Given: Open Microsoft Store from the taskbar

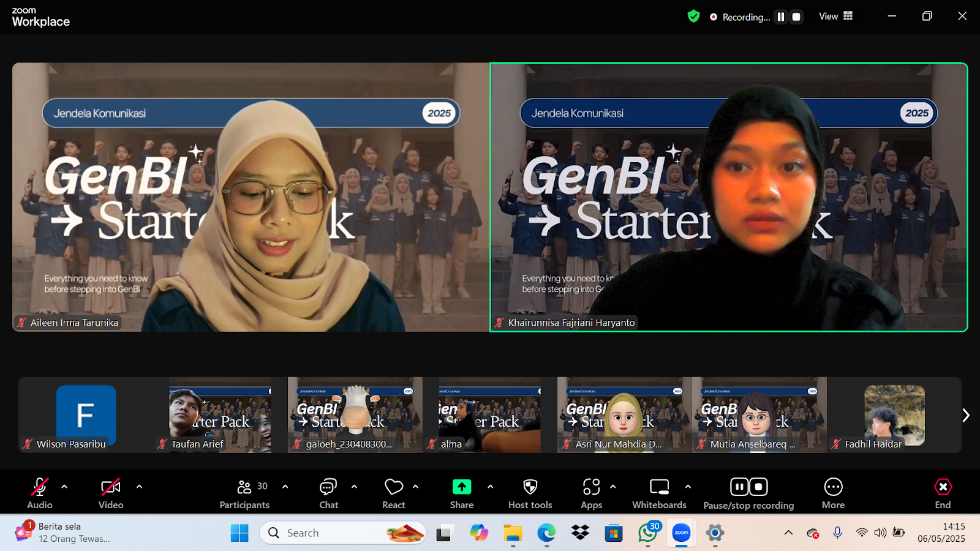Looking at the screenshot, I should [614, 533].
